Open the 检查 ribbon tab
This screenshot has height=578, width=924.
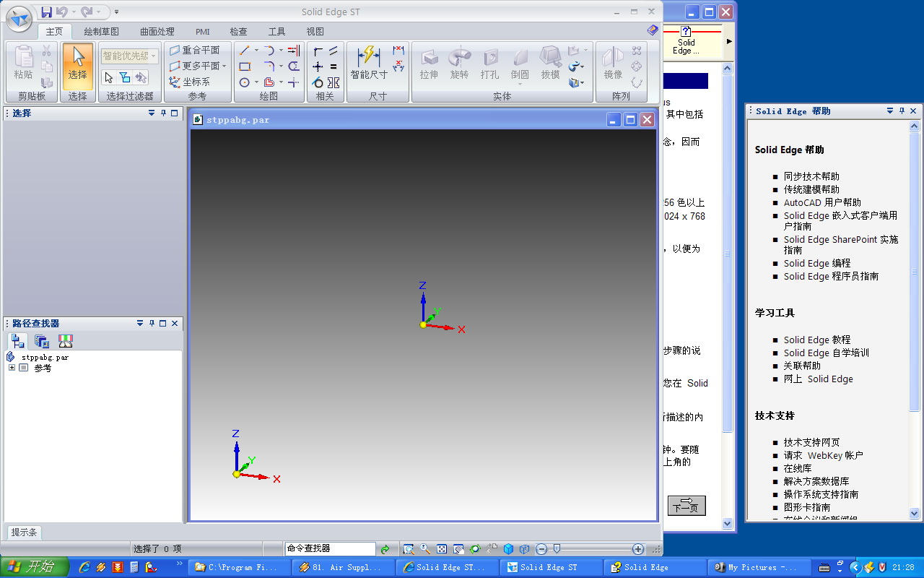(x=238, y=32)
